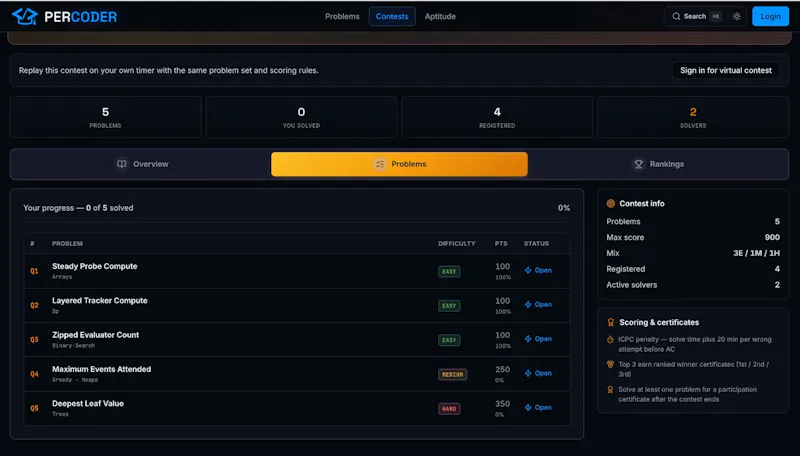Click the Q5 problem number
This screenshot has height=456, width=800.
pos(34,408)
